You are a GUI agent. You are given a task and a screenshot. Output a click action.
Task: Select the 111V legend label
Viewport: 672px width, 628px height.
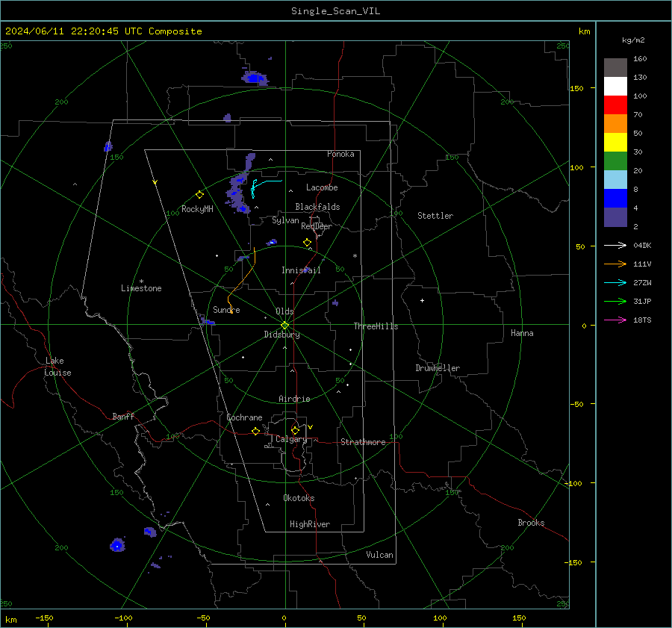click(x=642, y=264)
